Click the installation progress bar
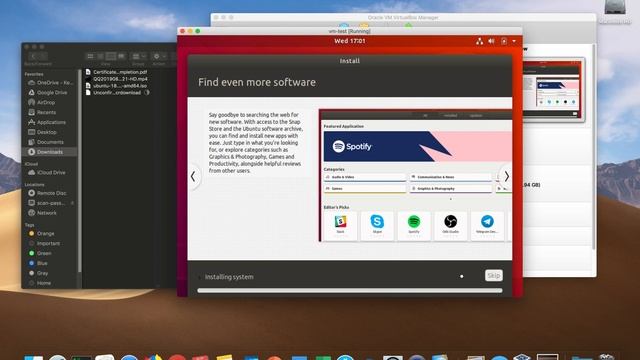This screenshot has height=360, width=640. pyautogui.click(x=350, y=291)
